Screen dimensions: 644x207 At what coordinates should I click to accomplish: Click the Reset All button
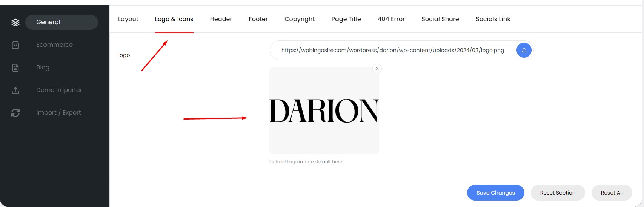[612, 193]
